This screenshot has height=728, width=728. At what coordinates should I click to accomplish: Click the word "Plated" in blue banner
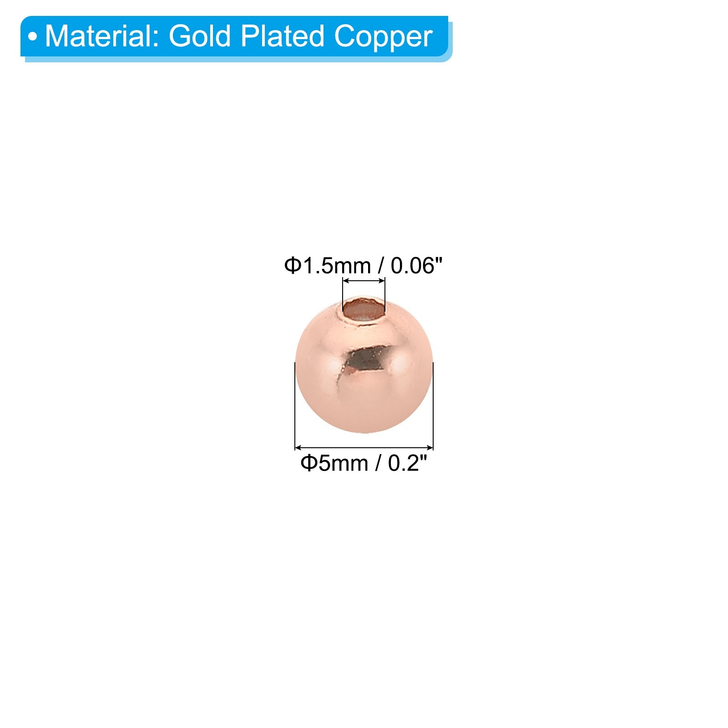coord(283,36)
